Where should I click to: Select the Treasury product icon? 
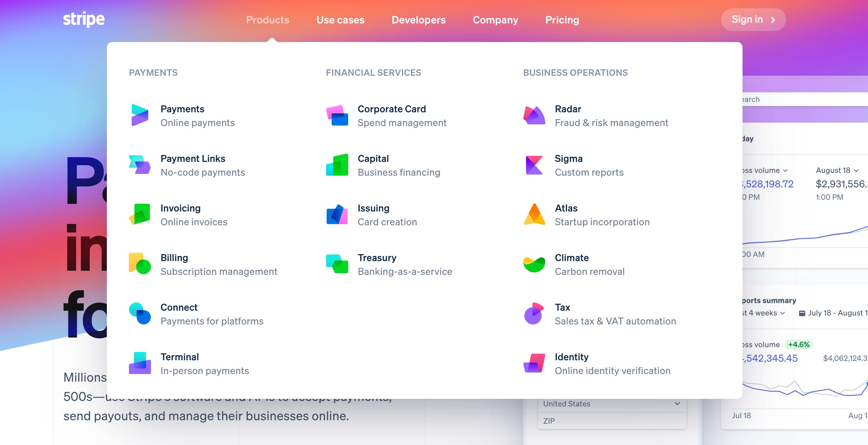click(x=337, y=264)
